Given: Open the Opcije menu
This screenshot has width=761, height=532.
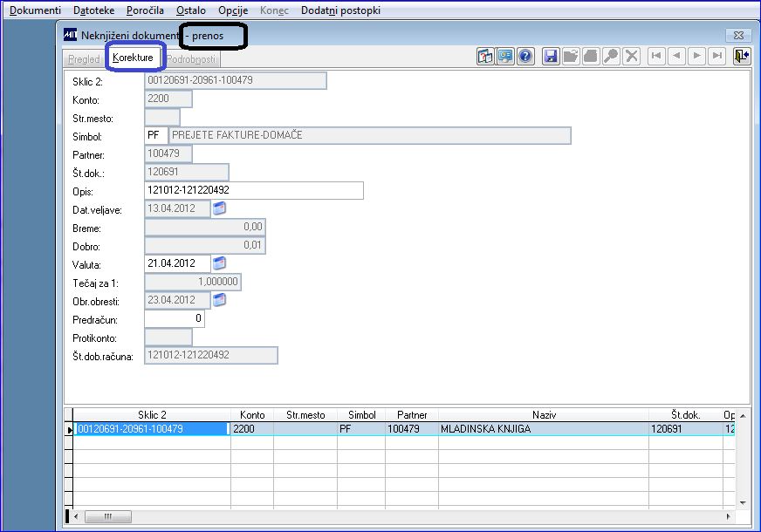Looking at the screenshot, I should (x=233, y=10).
